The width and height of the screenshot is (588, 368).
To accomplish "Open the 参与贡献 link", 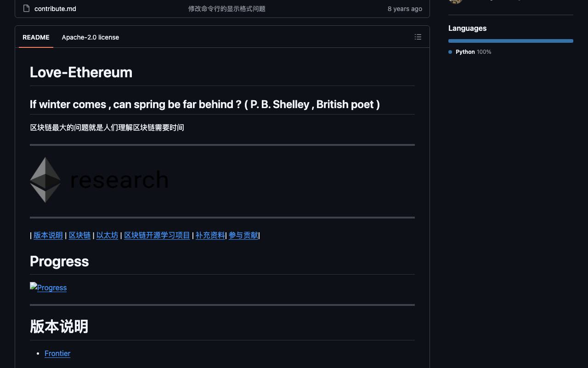I will click(243, 235).
